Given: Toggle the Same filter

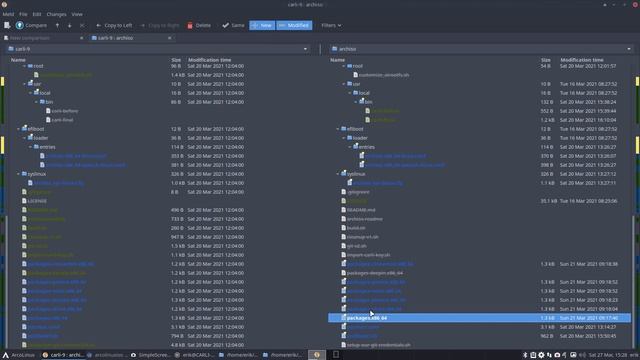Looking at the screenshot, I should click(x=233, y=25).
